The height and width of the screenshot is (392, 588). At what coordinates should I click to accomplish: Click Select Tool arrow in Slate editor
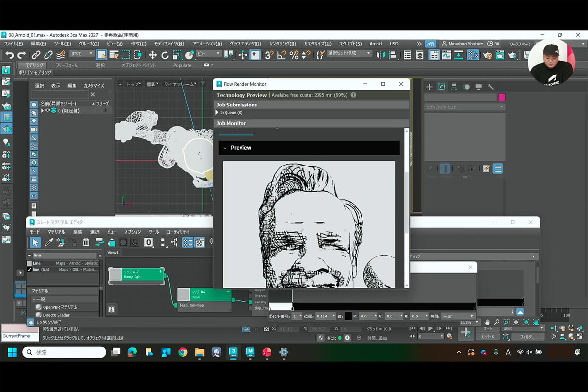(35, 242)
